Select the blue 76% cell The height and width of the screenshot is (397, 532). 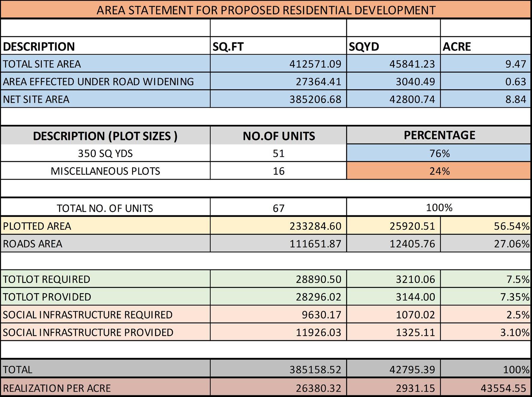pyautogui.click(x=439, y=153)
